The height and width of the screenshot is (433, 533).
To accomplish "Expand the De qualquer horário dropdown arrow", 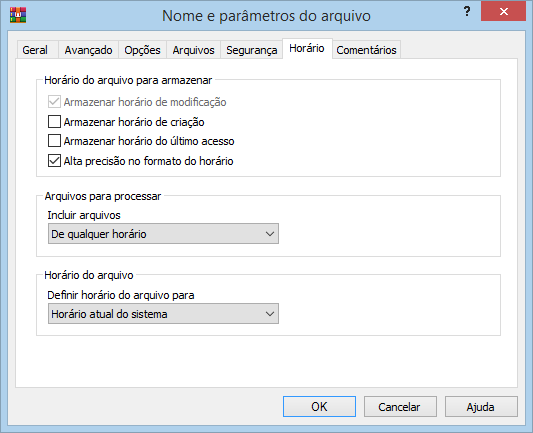I will (270, 234).
